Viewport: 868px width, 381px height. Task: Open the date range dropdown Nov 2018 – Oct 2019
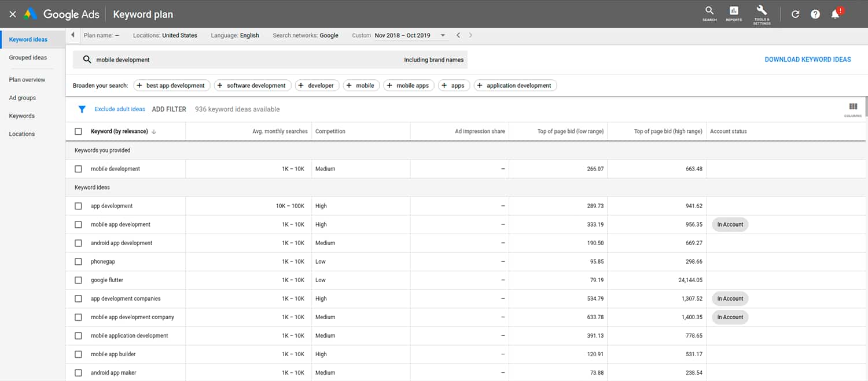tap(410, 35)
